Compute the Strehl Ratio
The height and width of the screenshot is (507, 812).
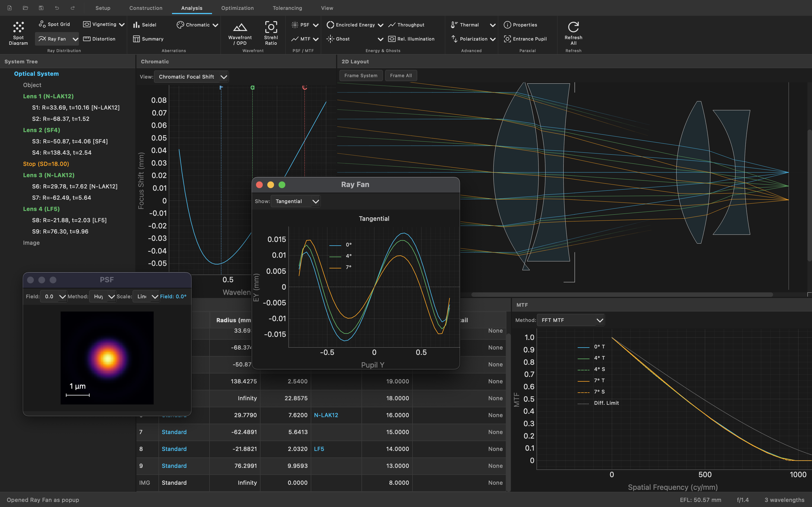(271, 33)
